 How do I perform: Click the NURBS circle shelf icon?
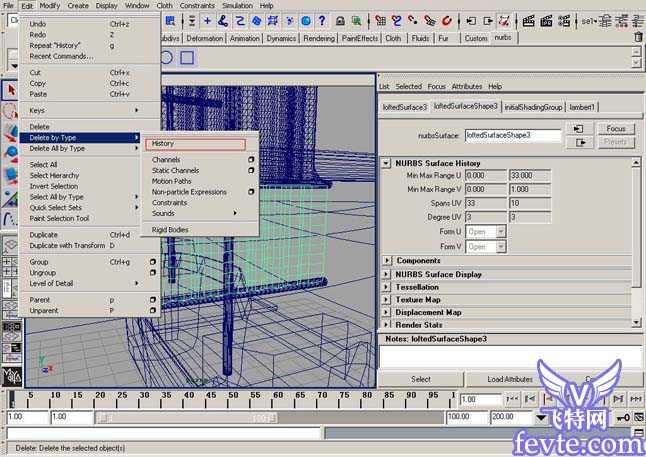pyautogui.click(x=167, y=58)
